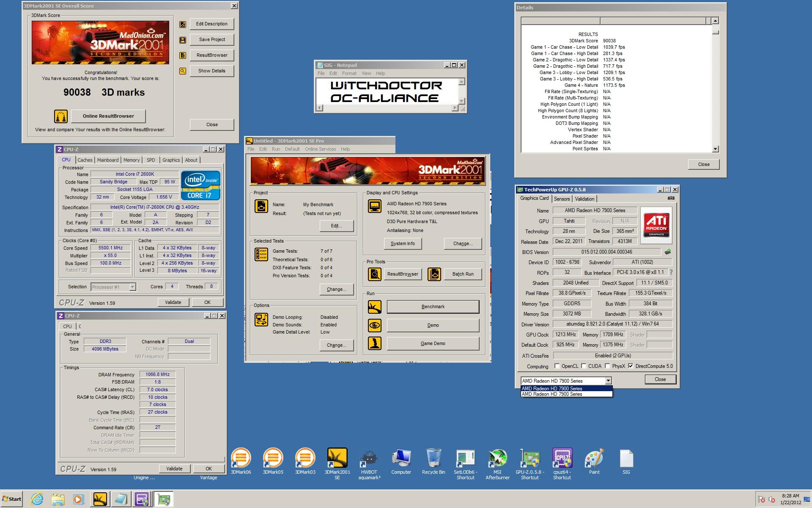812x508 pixels.
Task: Toggle the CUDA checkbox in GPU-Z
Action: click(x=584, y=366)
